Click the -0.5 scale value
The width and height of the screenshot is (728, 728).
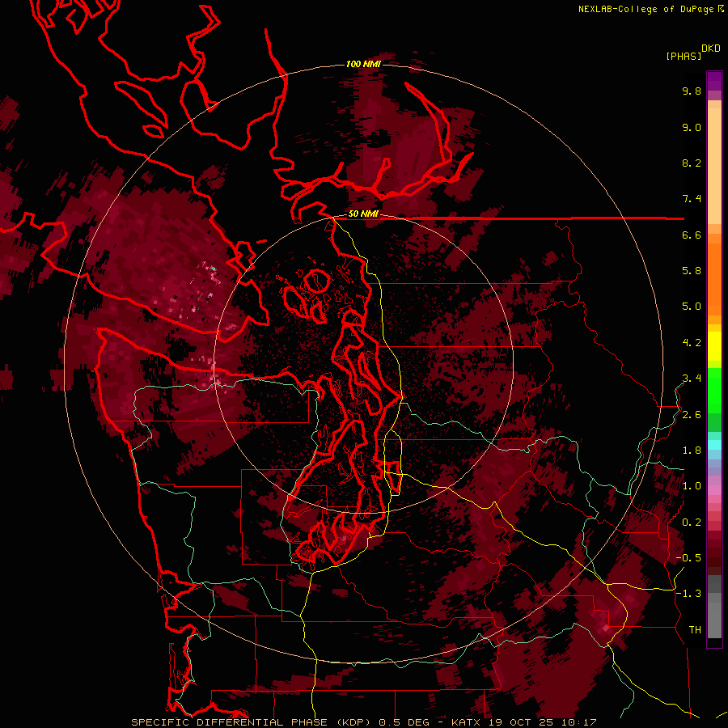tap(688, 558)
